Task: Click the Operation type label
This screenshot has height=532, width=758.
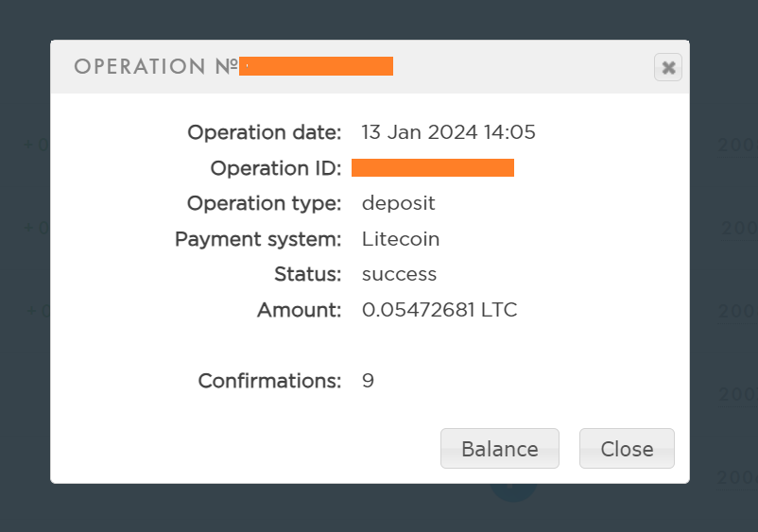Action: (x=264, y=203)
